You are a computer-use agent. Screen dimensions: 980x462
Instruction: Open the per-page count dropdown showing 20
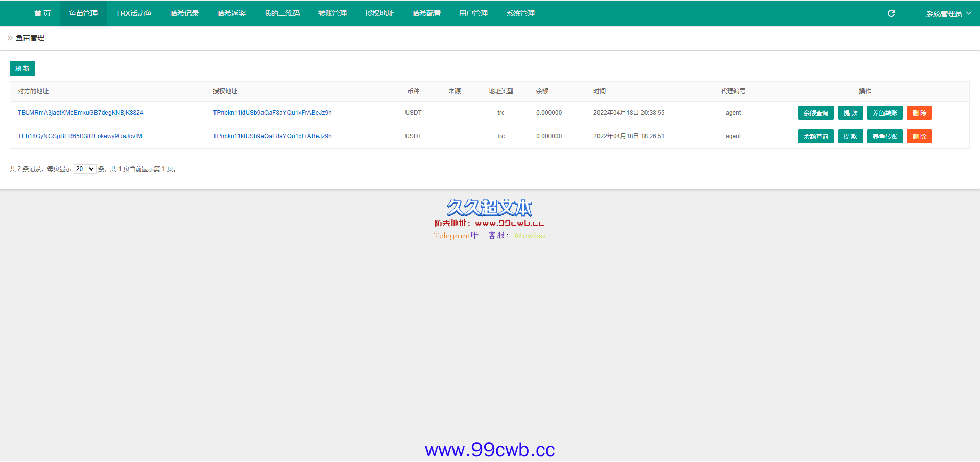click(x=85, y=169)
